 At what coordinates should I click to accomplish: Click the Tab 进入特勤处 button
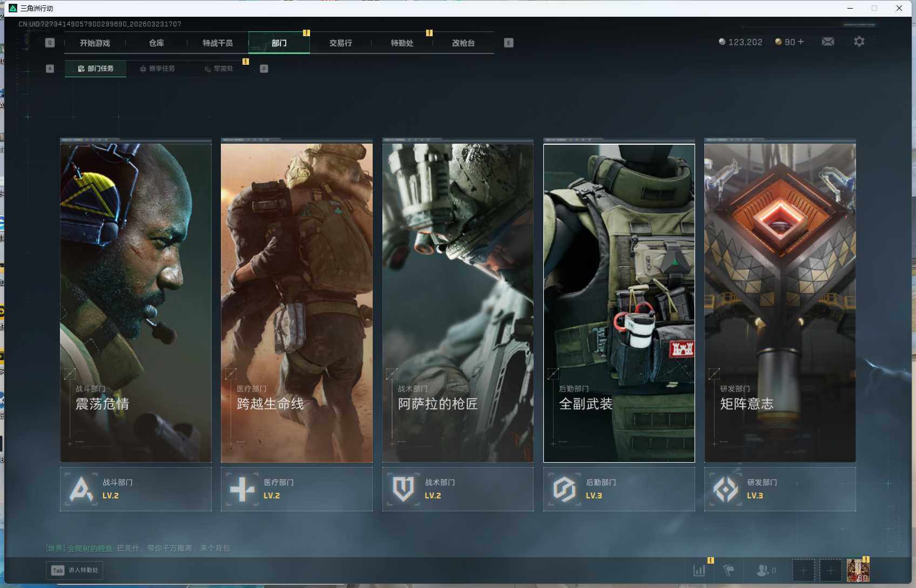coord(75,570)
